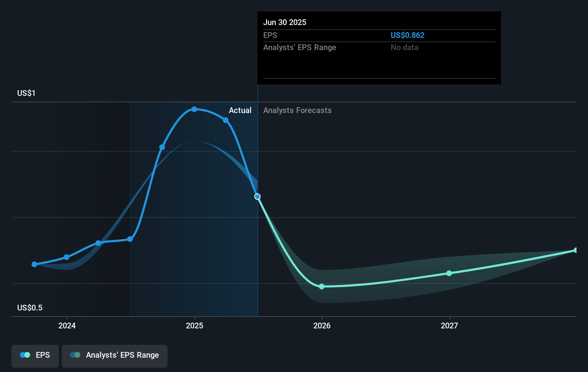Screen dimensions: 588x372
Task: Click the Jun 30 2025 tooltip date
Action: pos(285,22)
